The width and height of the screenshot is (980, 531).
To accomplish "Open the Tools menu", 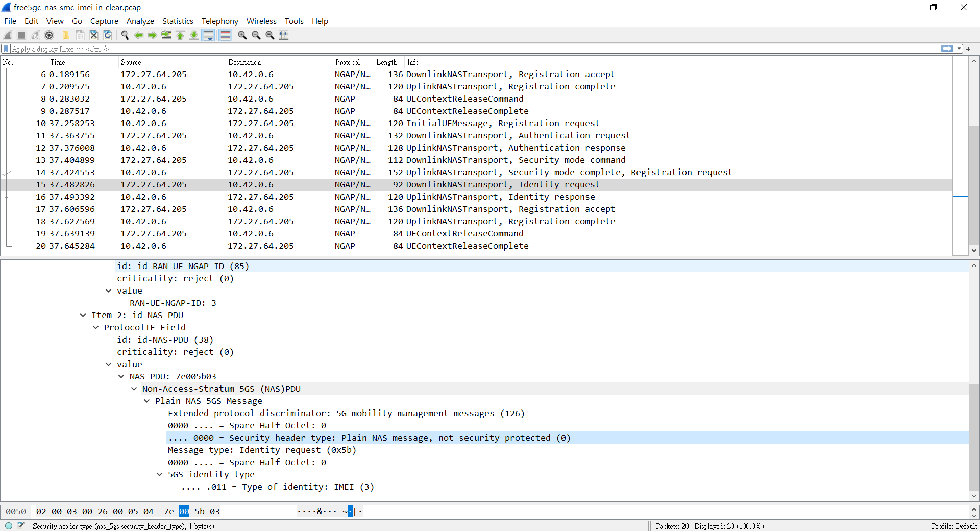I will coord(294,21).
